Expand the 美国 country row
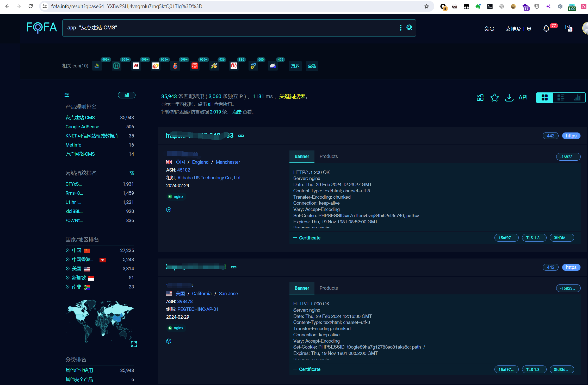The height and width of the screenshot is (385, 588). point(67,269)
